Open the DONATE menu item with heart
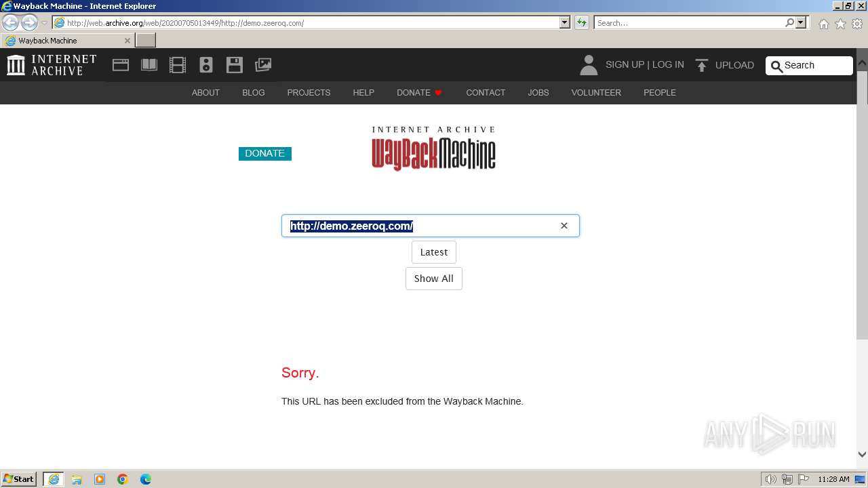This screenshot has width=868, height=488. tap(420, 93)
